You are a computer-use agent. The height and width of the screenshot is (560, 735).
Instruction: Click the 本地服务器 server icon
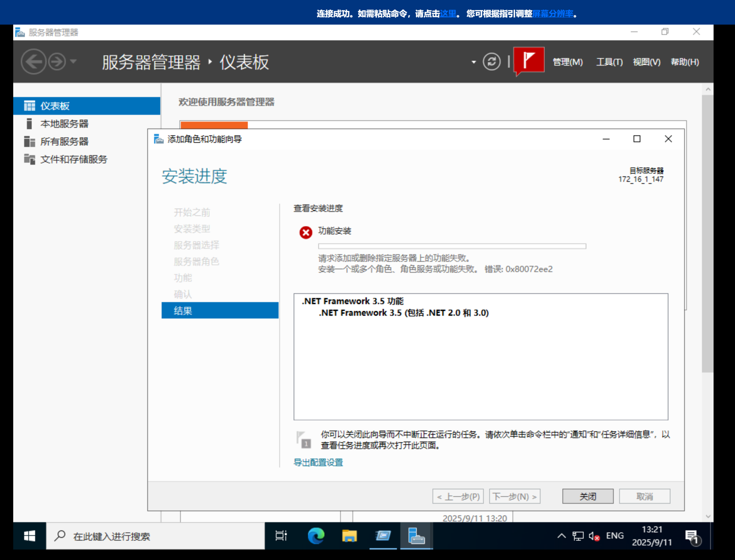[29, 123]
